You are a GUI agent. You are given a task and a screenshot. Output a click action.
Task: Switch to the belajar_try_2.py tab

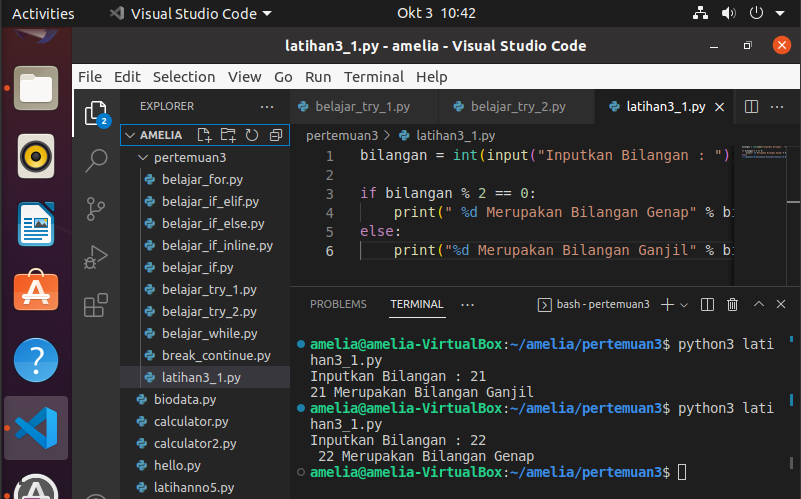click(516, 107)
